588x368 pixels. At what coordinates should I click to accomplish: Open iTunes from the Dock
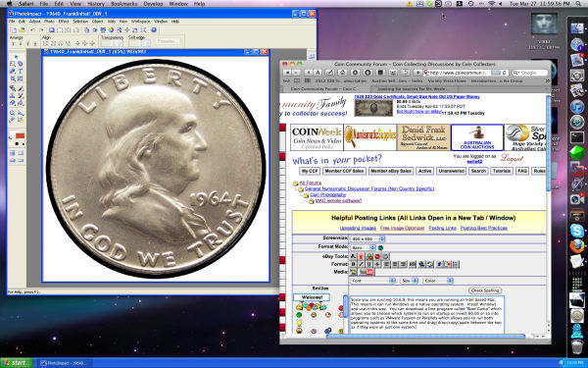(x=577, y=107)
